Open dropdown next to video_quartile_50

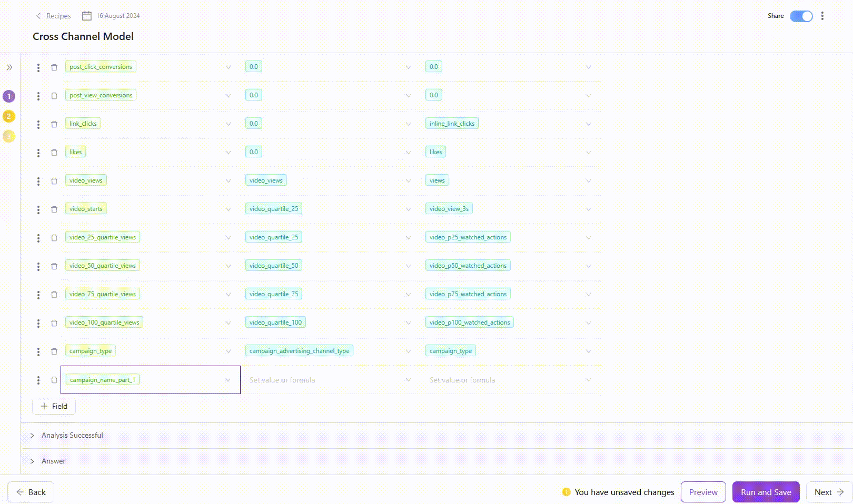pos(409,266)
